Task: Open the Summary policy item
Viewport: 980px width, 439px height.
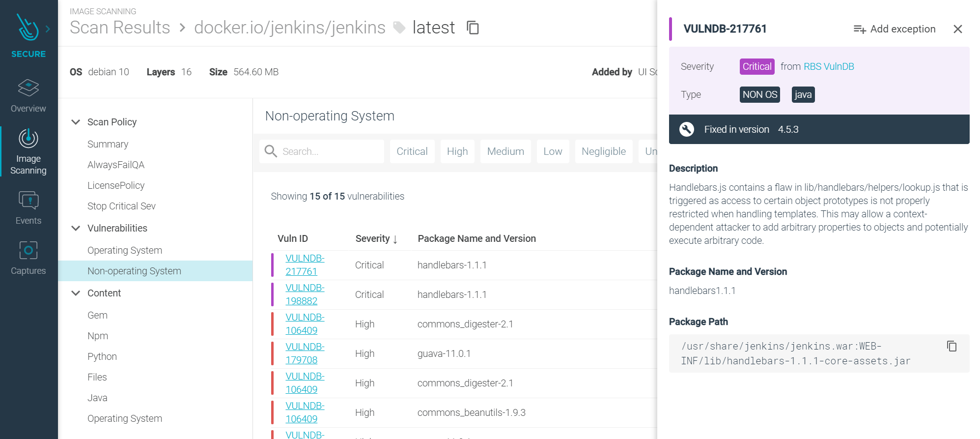Action: pos(108,144)
